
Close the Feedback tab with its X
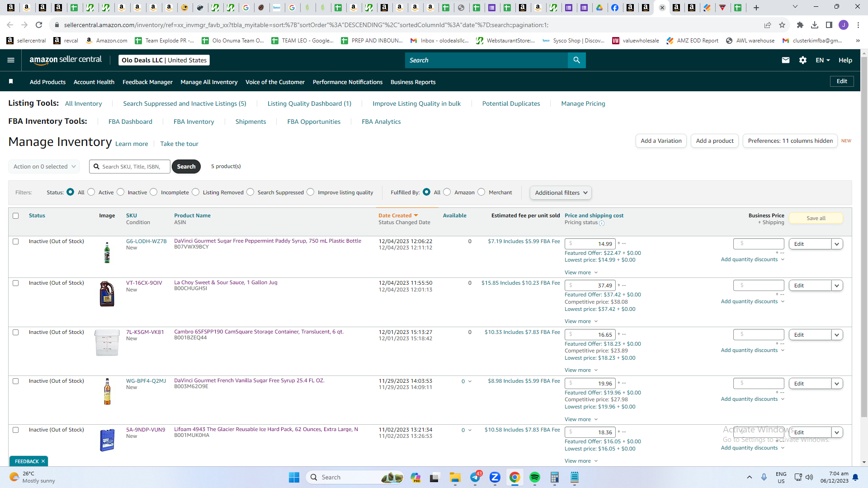tap(43, 461)
